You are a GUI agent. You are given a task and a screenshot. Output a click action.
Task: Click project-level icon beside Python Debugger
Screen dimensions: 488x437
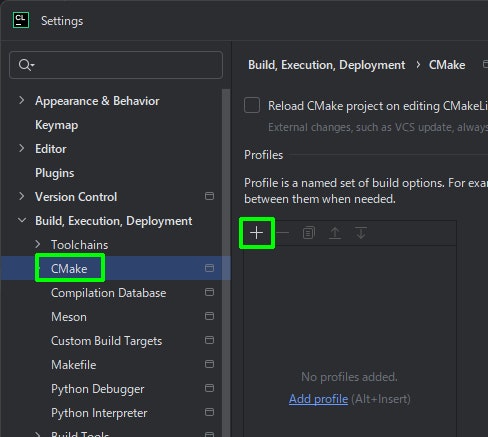209,388
